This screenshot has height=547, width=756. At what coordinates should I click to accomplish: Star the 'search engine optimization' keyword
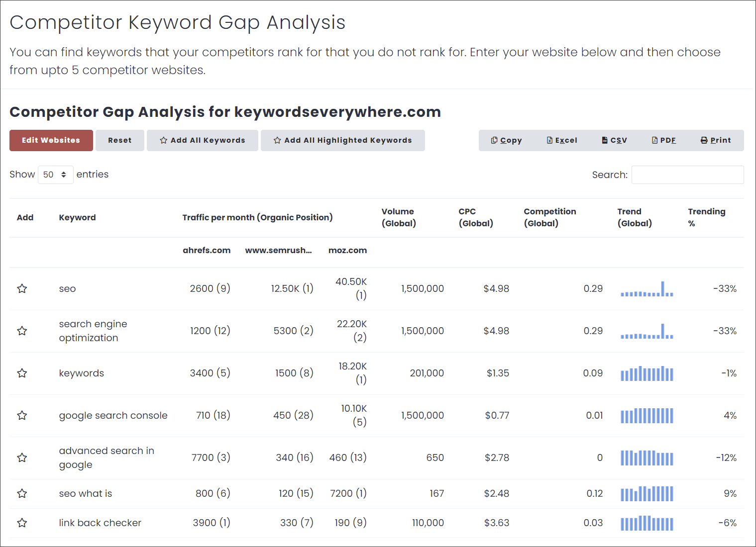click(x=22, y=331)
